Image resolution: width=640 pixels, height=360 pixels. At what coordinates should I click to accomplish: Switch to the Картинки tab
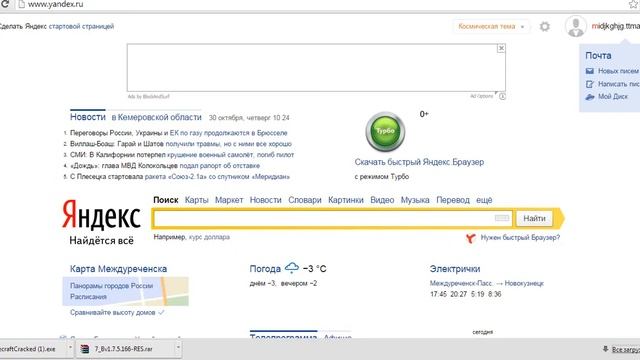346,200
